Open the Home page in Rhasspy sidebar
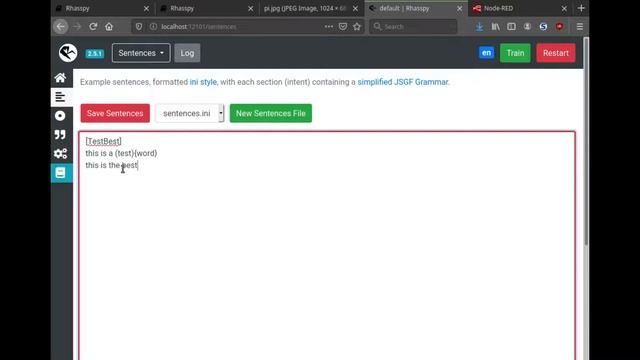This screenshot has width=640, height=360. pyautogui.click(x=60, y=78)
